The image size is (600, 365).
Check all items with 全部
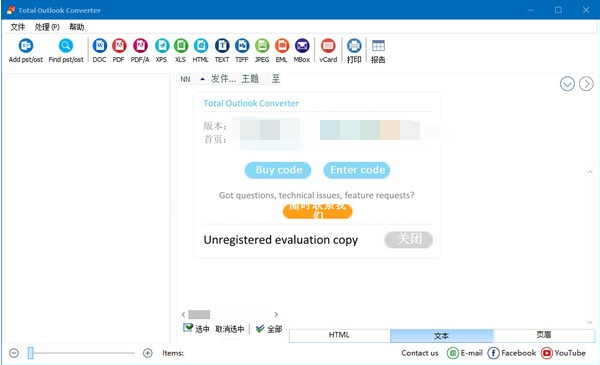coord(269,329)
